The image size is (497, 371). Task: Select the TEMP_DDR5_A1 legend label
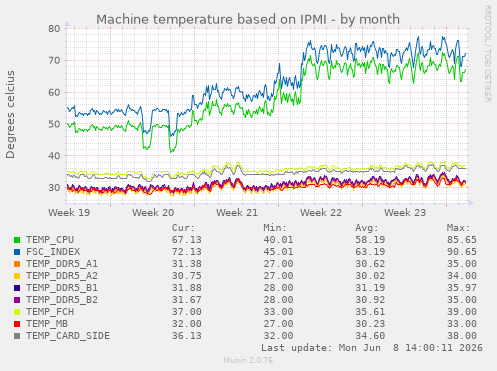tap(62, 264)
